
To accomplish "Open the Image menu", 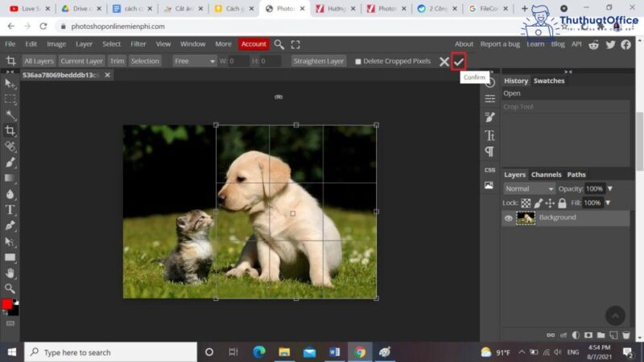I will (x=56, y=44).
